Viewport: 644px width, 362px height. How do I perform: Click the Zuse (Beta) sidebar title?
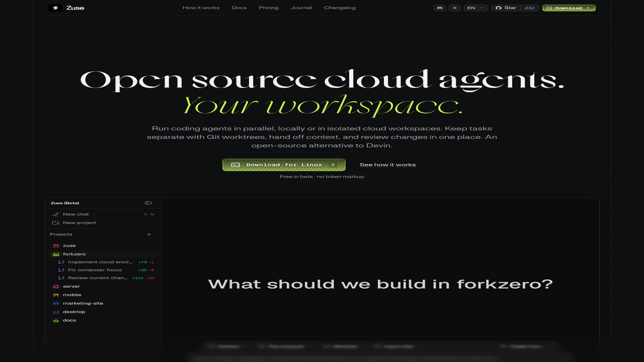[x=65, y=203]
